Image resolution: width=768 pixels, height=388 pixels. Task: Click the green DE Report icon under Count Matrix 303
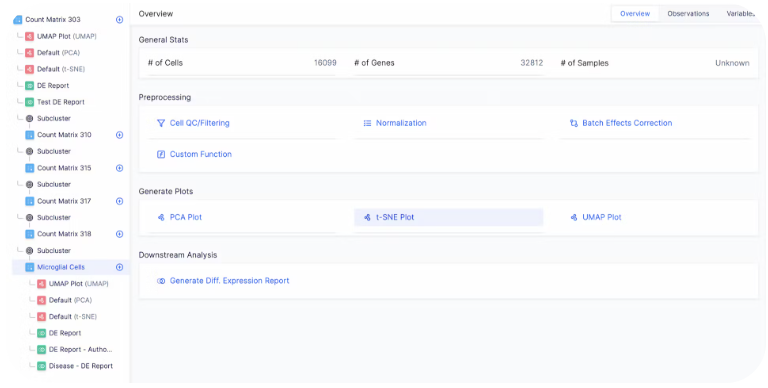click(29, 86)
